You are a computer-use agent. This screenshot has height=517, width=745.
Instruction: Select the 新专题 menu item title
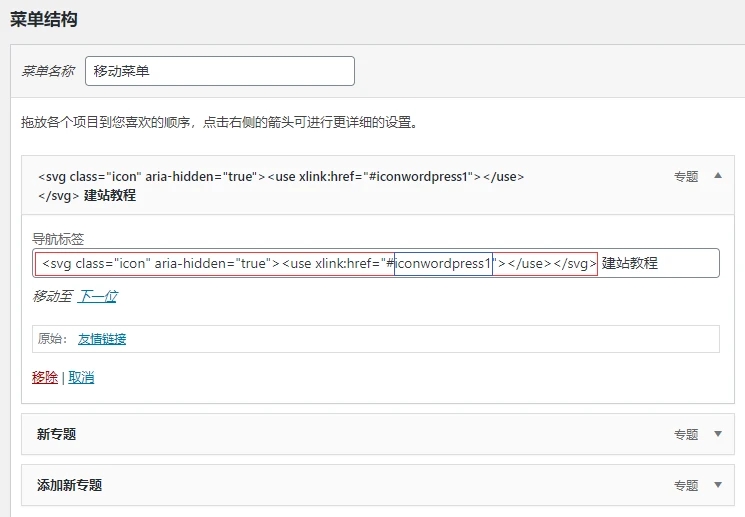point(57,434)
